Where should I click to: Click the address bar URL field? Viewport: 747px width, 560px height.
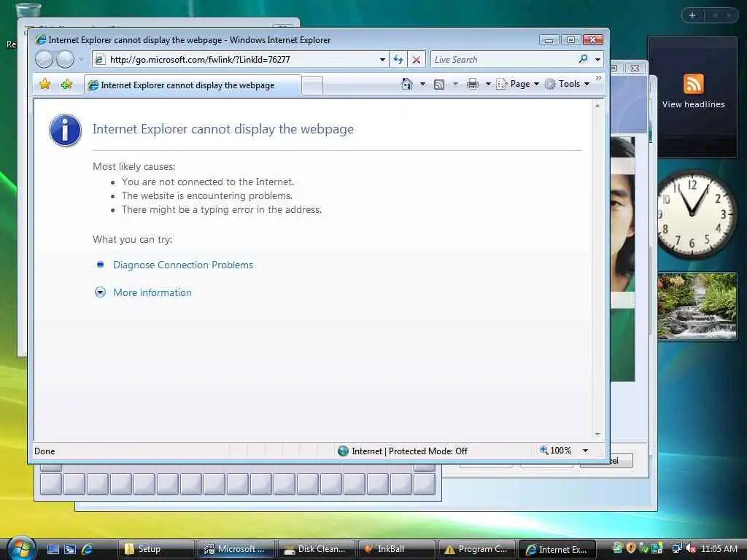tap(237, 60)
